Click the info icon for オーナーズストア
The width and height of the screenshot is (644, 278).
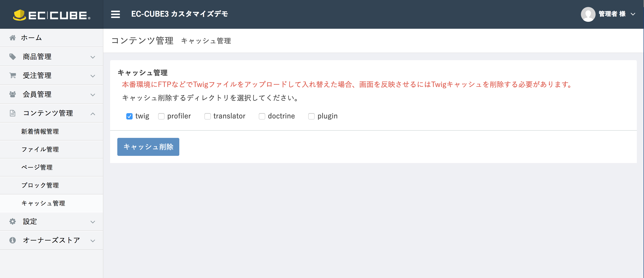pyautogui.click(x=13, y=240)
